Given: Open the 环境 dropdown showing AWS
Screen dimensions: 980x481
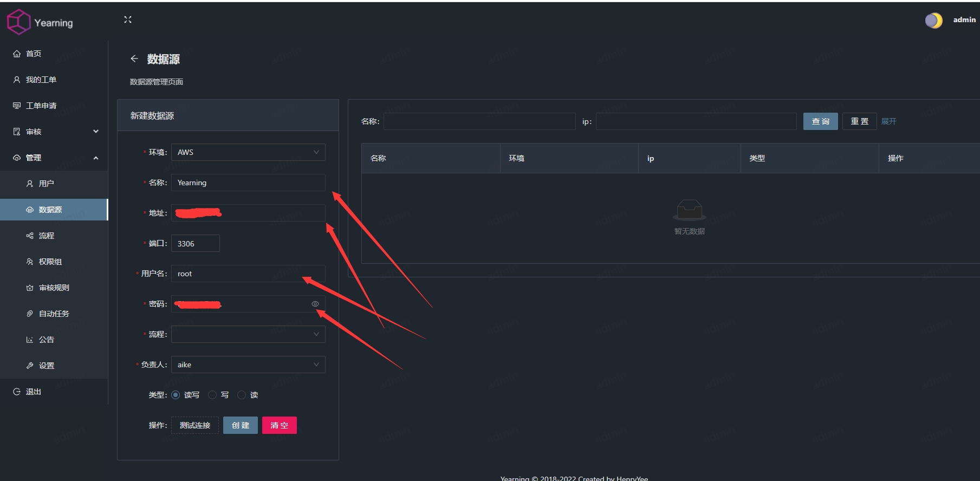Looking at the screenshot, I should coord(248,152).
